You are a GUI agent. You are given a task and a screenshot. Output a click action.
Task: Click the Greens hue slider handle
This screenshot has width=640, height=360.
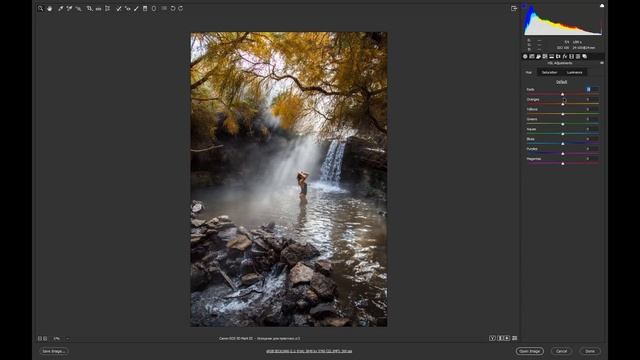coord(562,124)
